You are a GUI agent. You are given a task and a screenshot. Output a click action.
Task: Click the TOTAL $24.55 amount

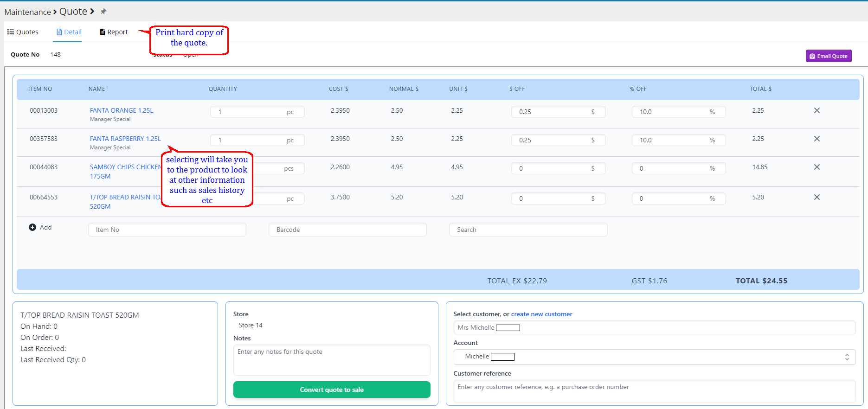coord(761,281)
